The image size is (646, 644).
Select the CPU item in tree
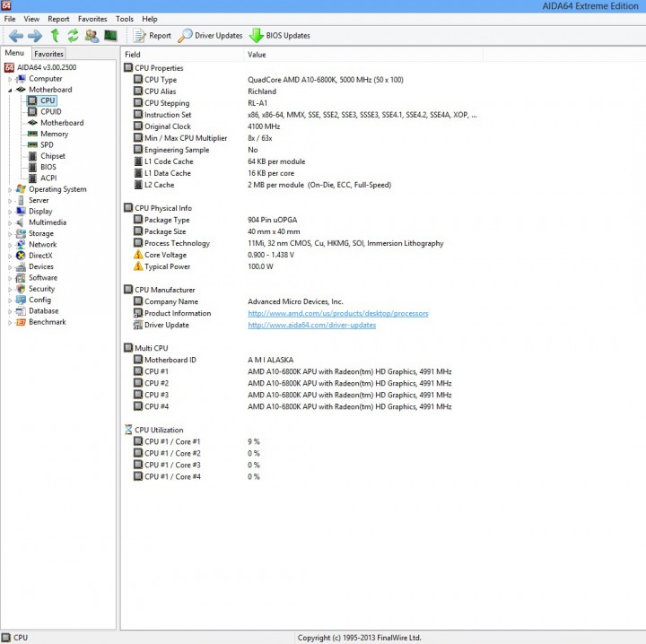click(x=48, y=100)
